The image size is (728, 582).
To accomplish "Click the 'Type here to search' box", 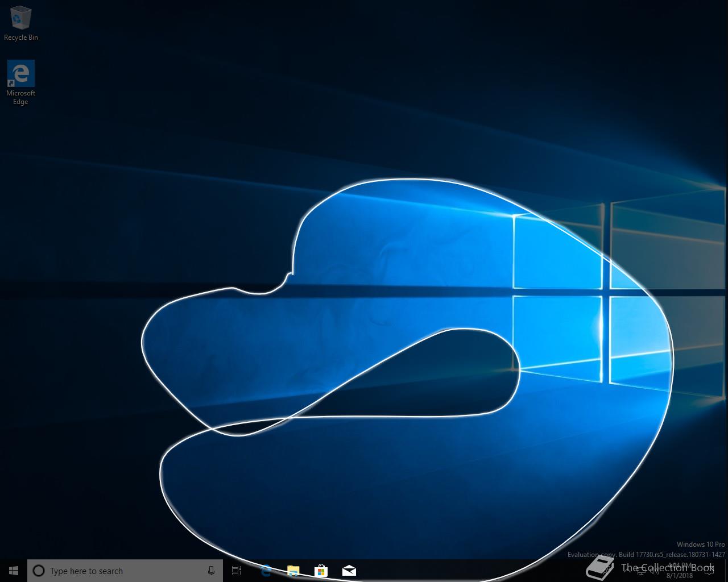I will click(125, 571).
